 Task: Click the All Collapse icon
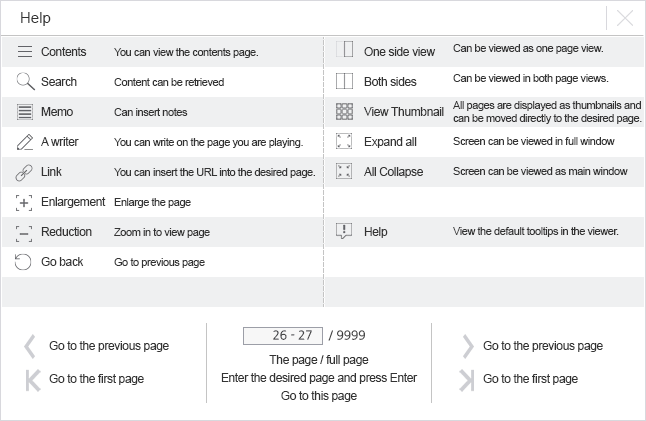(x=345, y=171)
